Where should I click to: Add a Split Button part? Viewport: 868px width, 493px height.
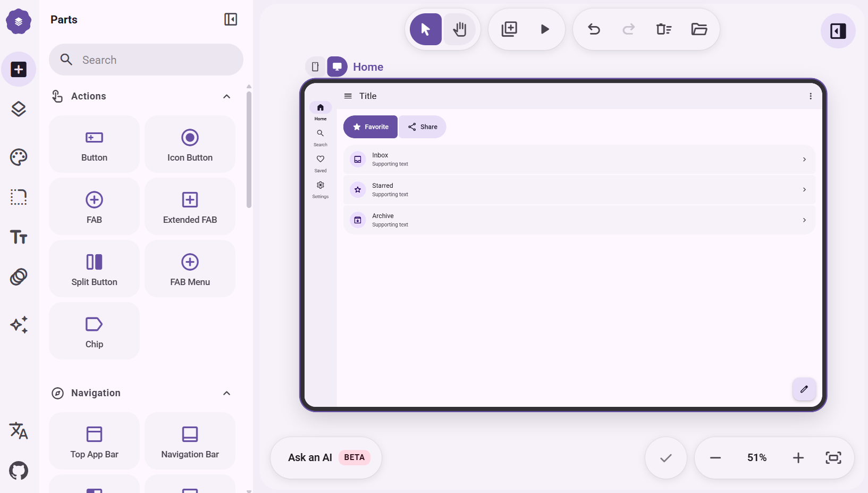point(94,269)
